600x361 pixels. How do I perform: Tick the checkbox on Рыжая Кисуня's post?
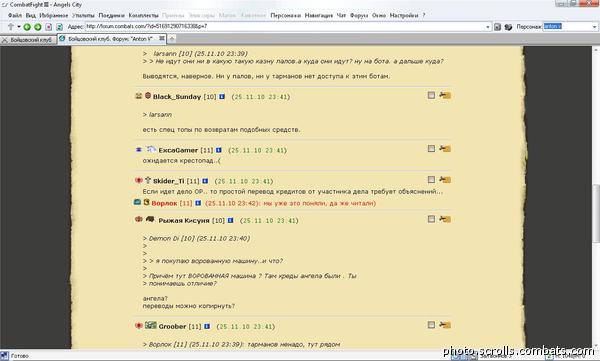431,219
